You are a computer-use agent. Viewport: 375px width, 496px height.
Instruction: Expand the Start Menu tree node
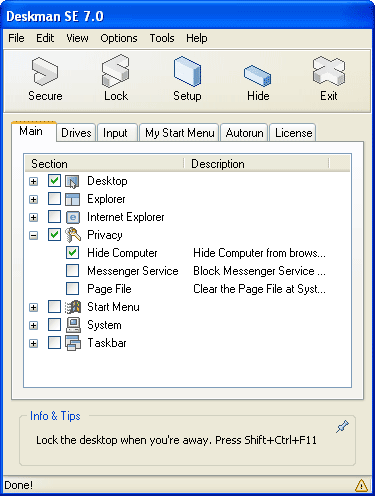(33, 308)
